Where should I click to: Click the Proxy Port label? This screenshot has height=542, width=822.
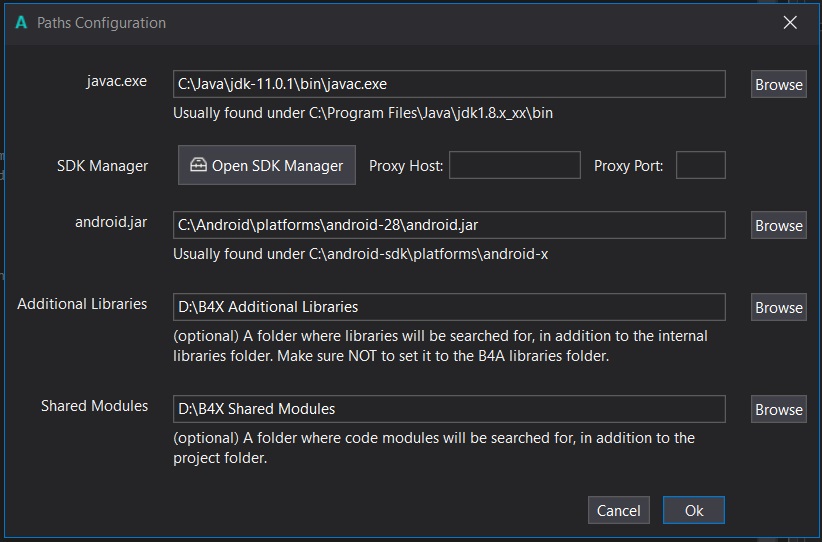coord(628,166)
